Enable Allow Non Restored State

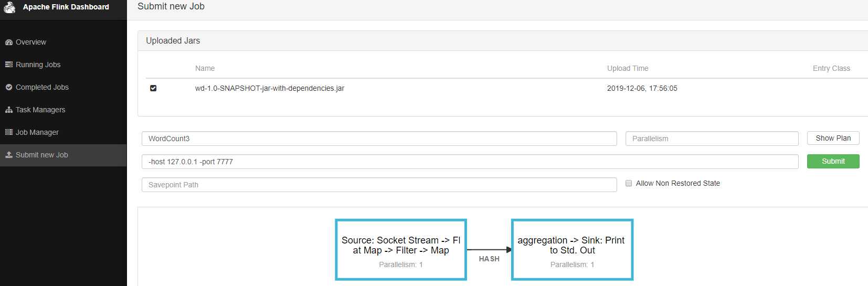click(629, 183)
